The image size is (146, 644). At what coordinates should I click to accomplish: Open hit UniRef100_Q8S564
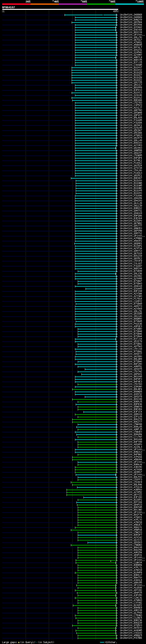tap(131, 22)
